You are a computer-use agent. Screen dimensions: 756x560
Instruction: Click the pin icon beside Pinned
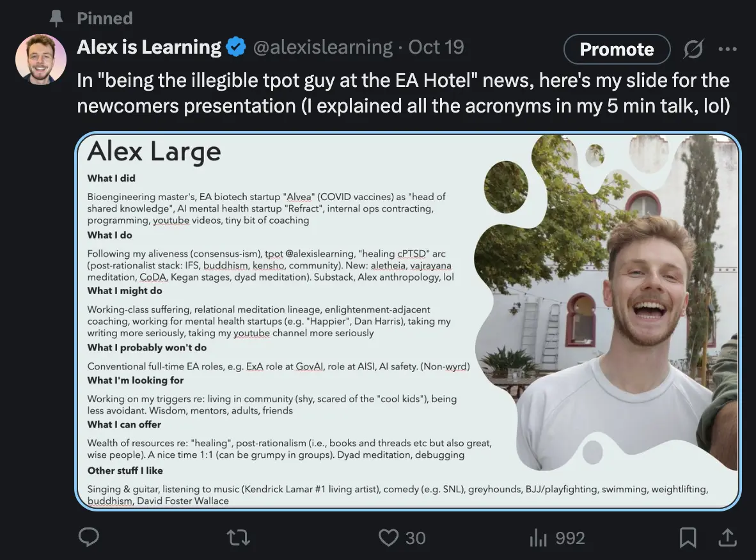pos(57,19)
